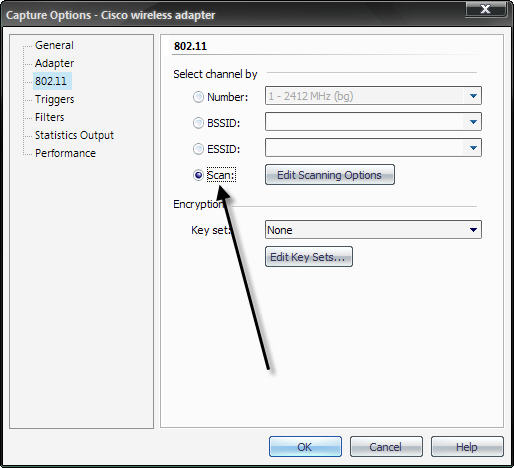Screen dimensions: 514x468
Task: Open the Triggers settings page
Action: [54, 99]
